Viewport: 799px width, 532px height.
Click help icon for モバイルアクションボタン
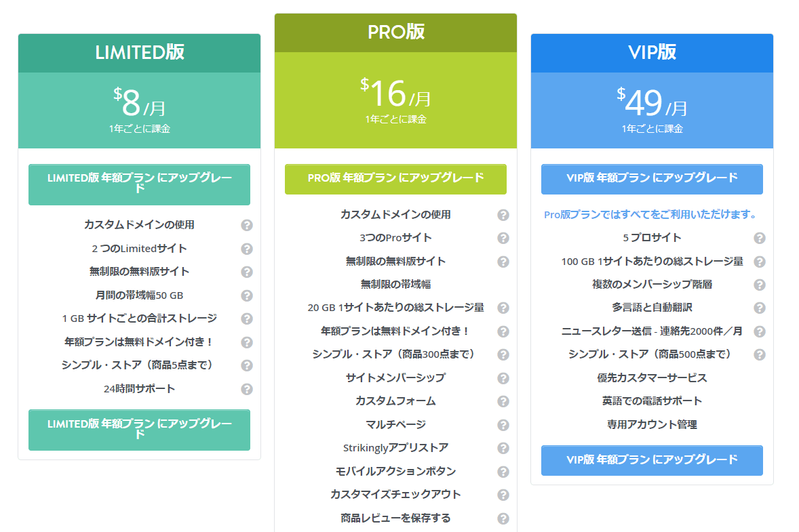[503, 472]
